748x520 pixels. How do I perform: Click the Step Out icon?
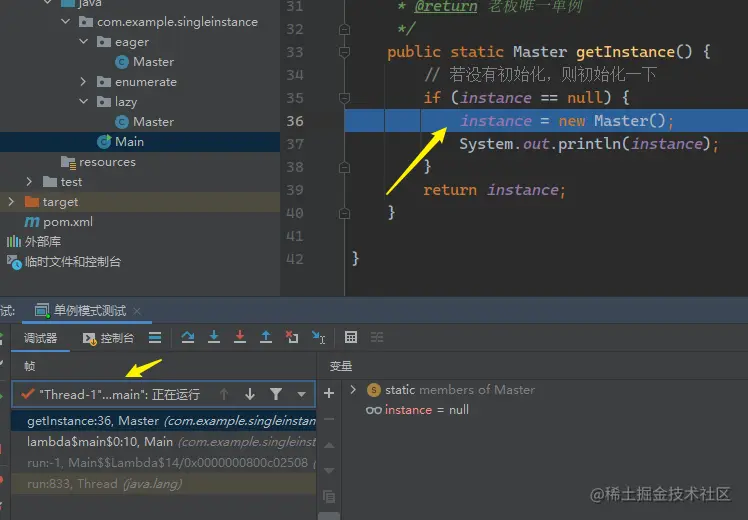(x=266, y=337)
